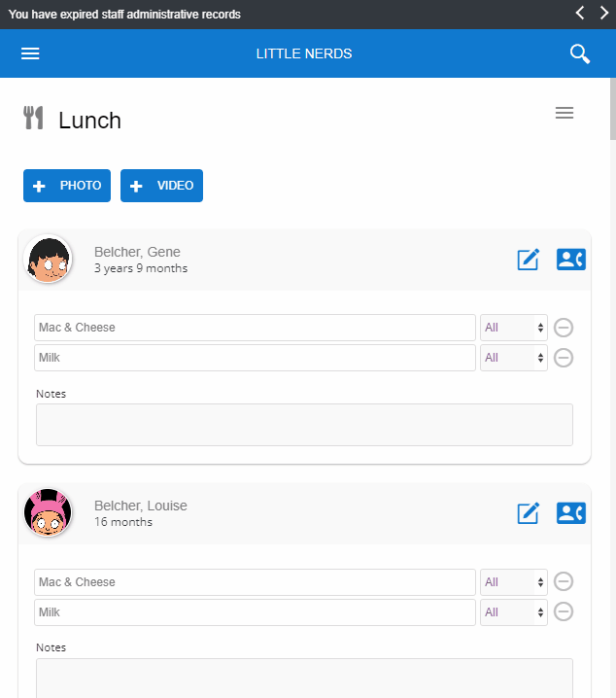Click the expired staff administrative records notice
Screen dimensions: 616x698
point(124,15)
